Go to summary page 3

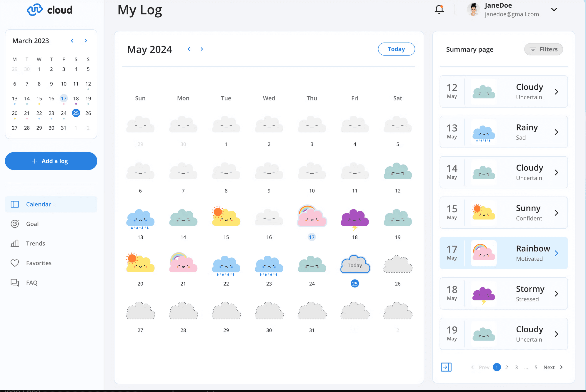click(x=516, y=367)
